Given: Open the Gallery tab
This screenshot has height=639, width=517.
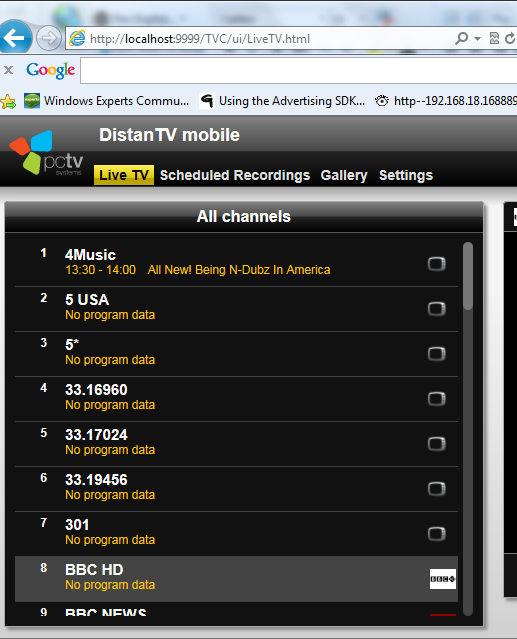Looking at the screenshot, I should [344, 175].
